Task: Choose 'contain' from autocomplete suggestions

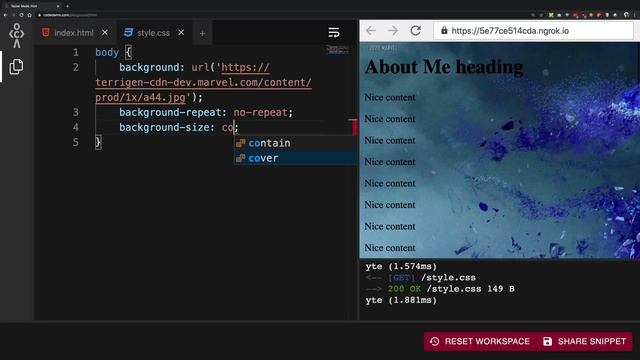Action: click(x=295, y=143)
